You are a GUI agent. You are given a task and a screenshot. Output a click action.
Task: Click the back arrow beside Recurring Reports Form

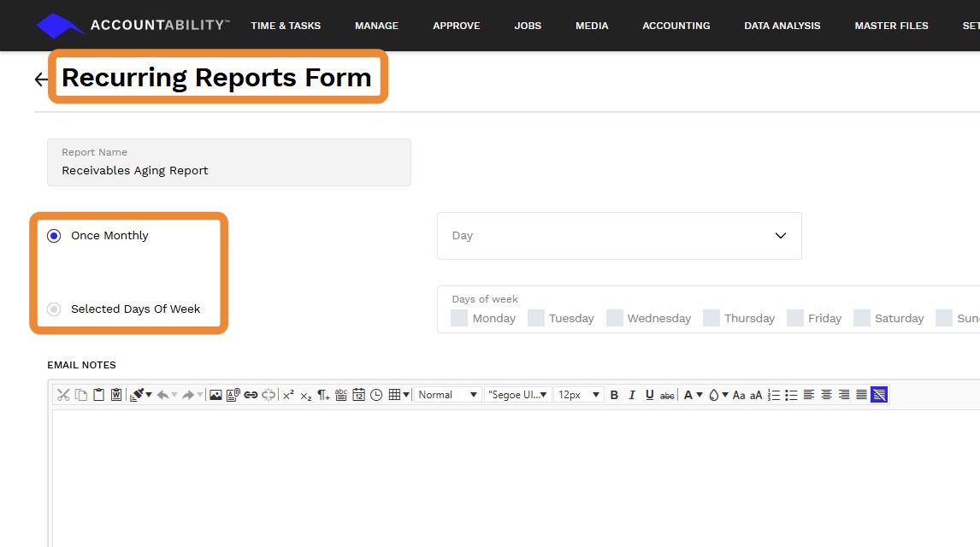tap(41, 79)
